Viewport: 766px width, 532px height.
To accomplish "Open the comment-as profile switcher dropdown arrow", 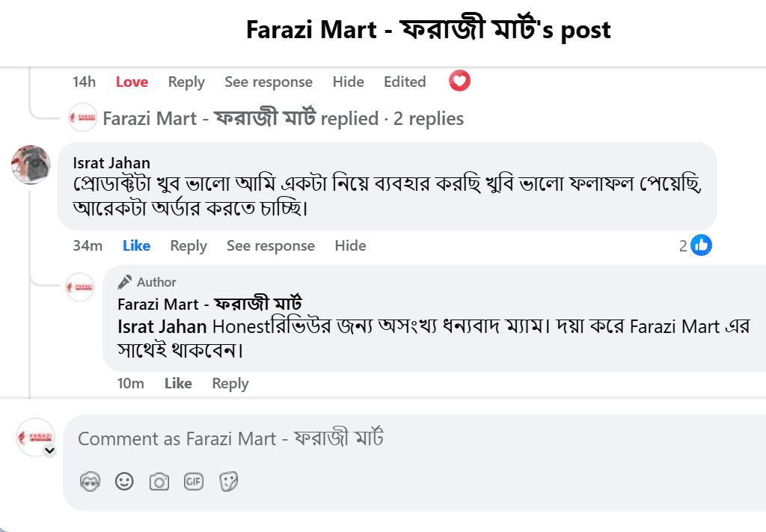I will 49,451.
